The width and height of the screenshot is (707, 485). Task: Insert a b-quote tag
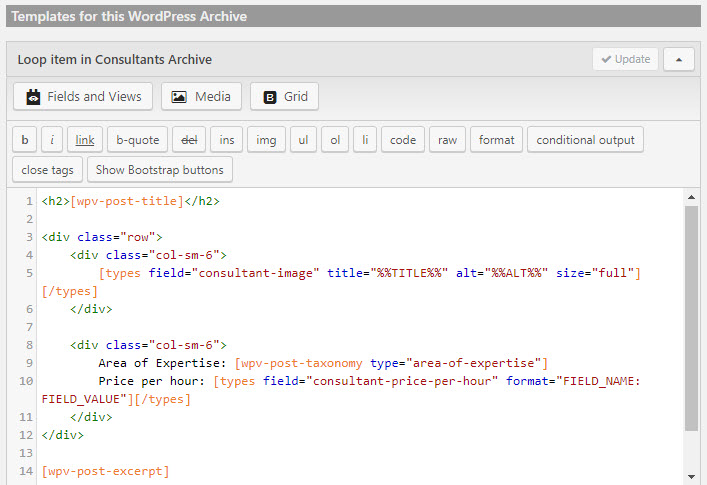point(138,140)
